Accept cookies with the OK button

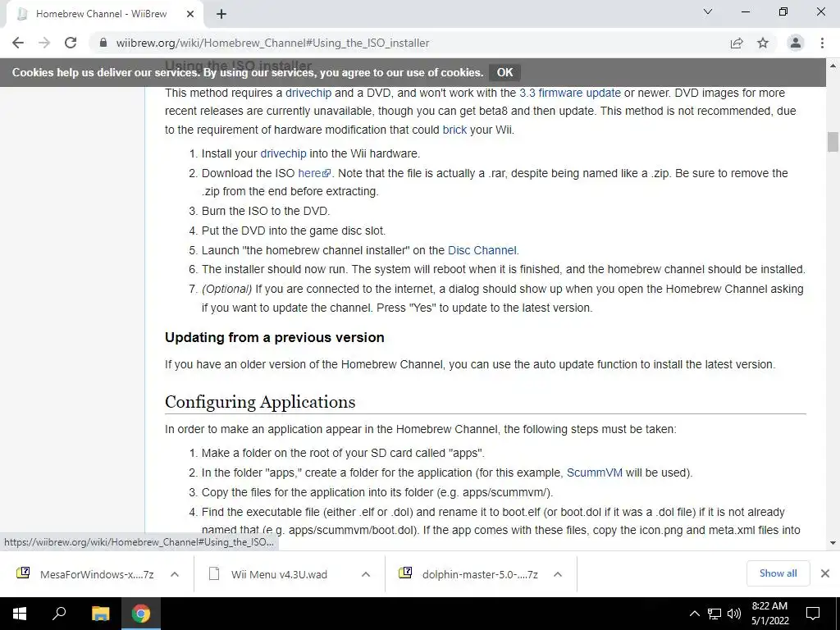[x=504, y=72]
